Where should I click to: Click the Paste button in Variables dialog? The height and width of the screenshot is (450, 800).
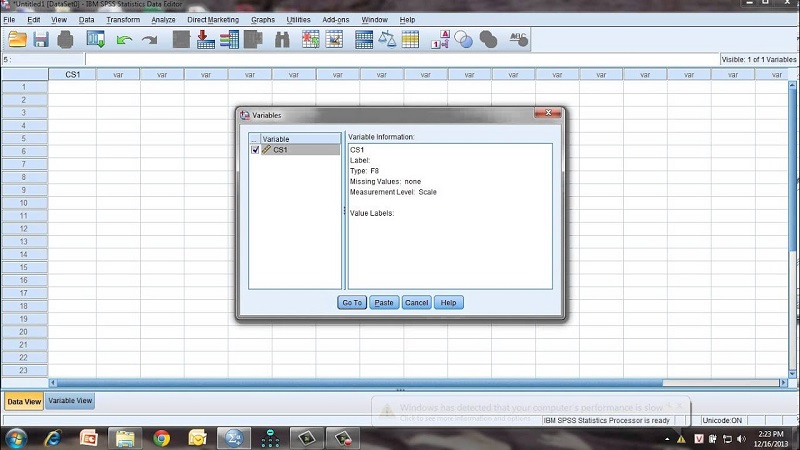[x=384, y=303]
